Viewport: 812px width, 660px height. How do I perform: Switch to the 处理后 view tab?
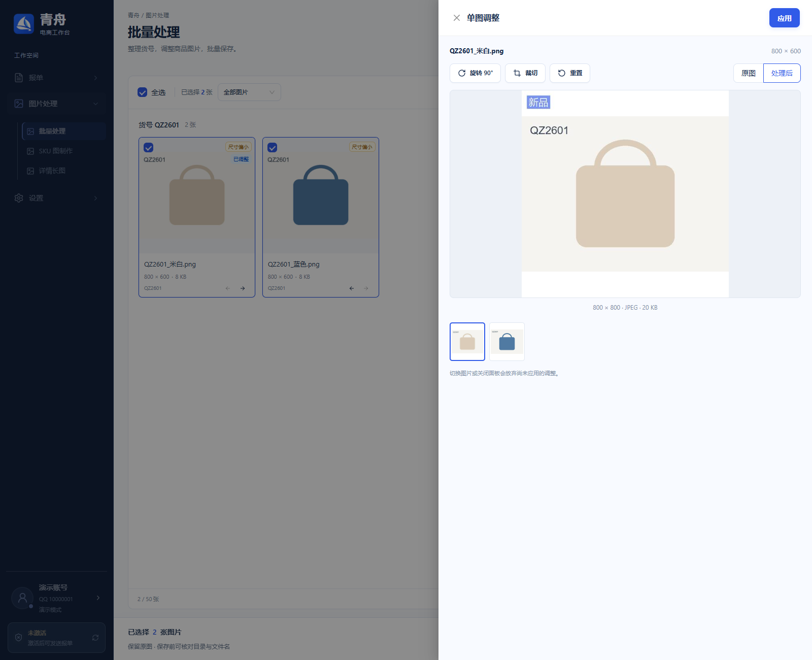[782, 73]
